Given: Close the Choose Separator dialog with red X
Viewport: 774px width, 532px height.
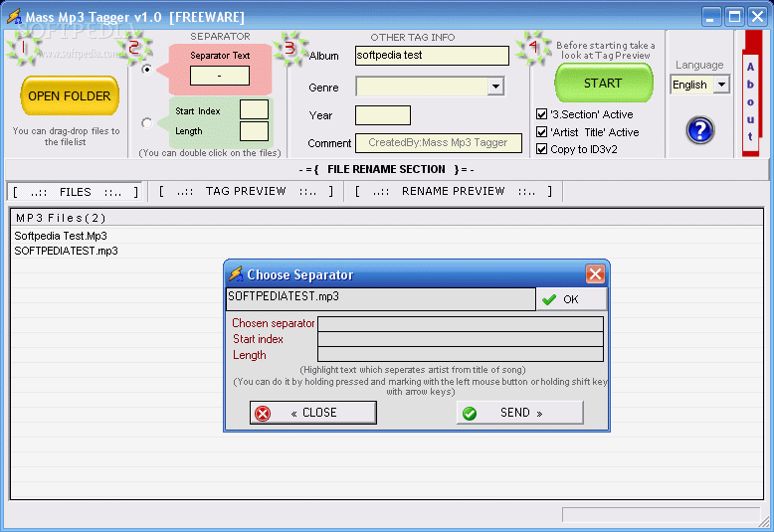Looking at the screenshot, I should (595, 273).
